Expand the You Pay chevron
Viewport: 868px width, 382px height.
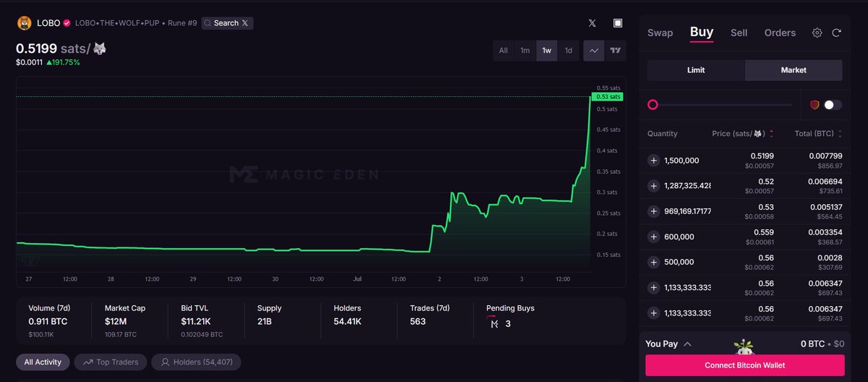(687, 344)
